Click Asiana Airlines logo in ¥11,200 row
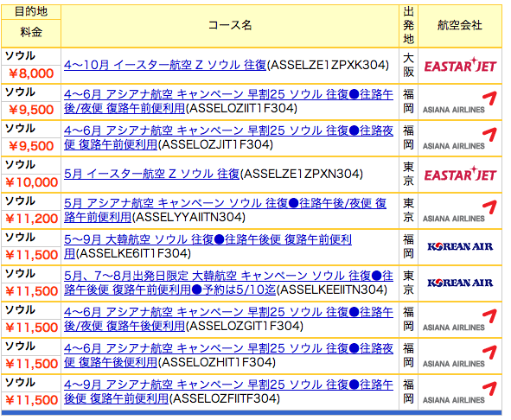This screenshot has width=511, height=420. click(x=459, y=212)
